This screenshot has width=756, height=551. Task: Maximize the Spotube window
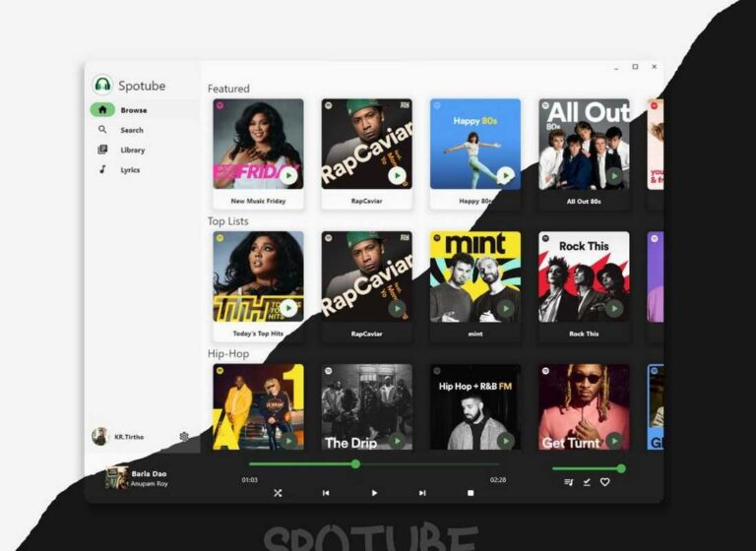(635, 67)
